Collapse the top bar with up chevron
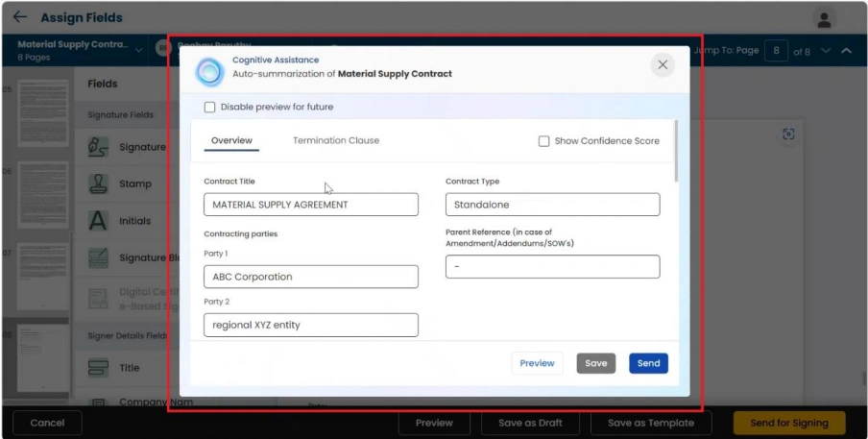The width and height of the screenshot is (868, 439). (847, 51)
